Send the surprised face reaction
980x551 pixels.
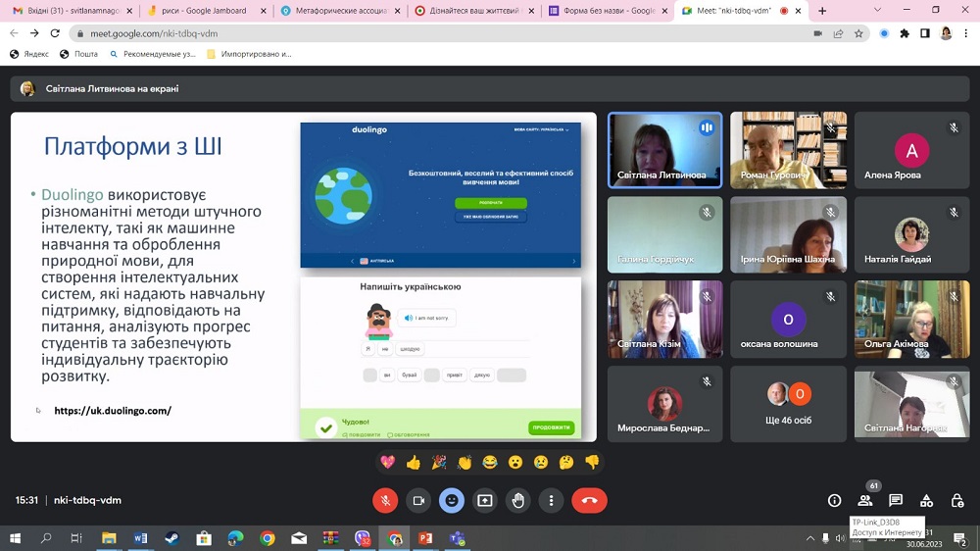pyautogui.click(x=515, y=462)
